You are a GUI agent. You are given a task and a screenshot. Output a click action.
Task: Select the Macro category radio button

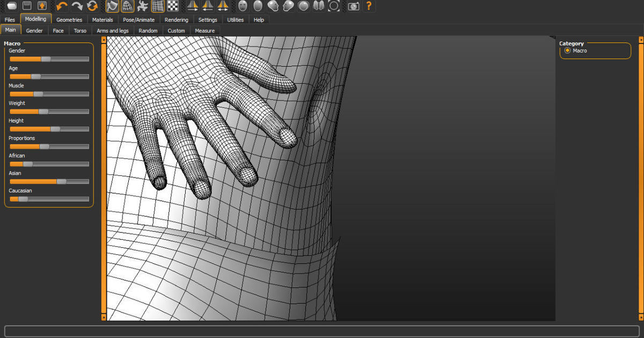(x=567, y=50)
